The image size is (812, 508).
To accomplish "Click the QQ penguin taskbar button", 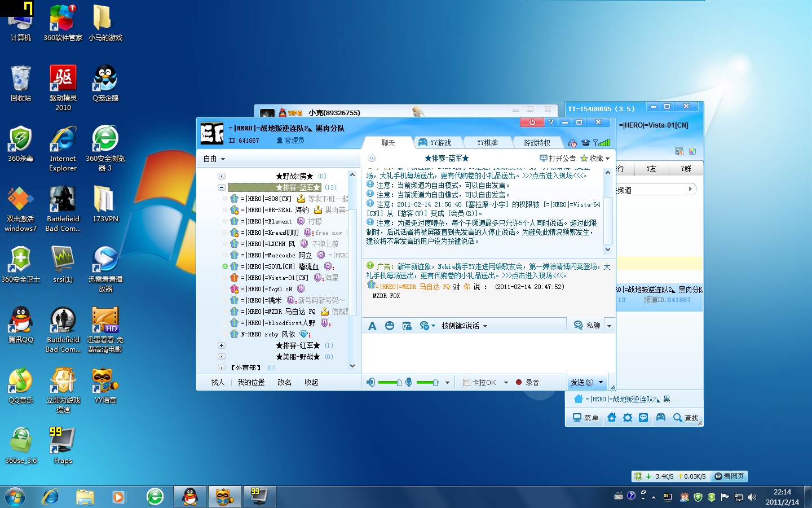I will click(190, 497).
